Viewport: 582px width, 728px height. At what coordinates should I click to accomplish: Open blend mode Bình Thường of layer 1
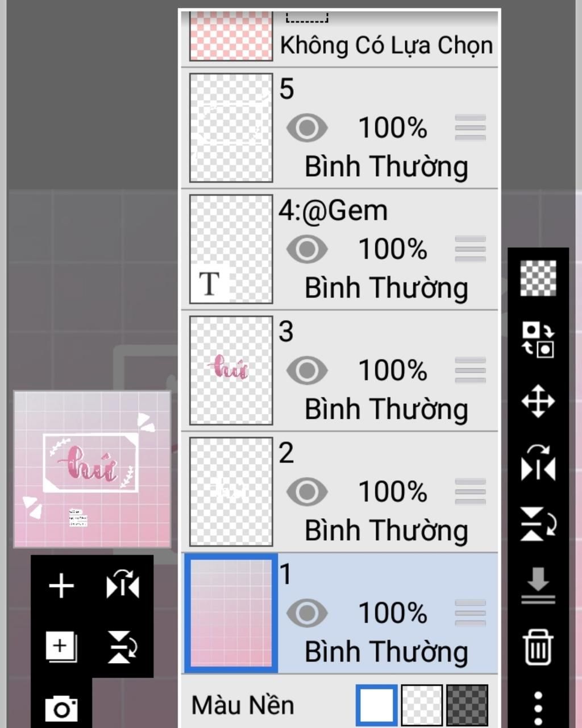click(x=386, y=652)
